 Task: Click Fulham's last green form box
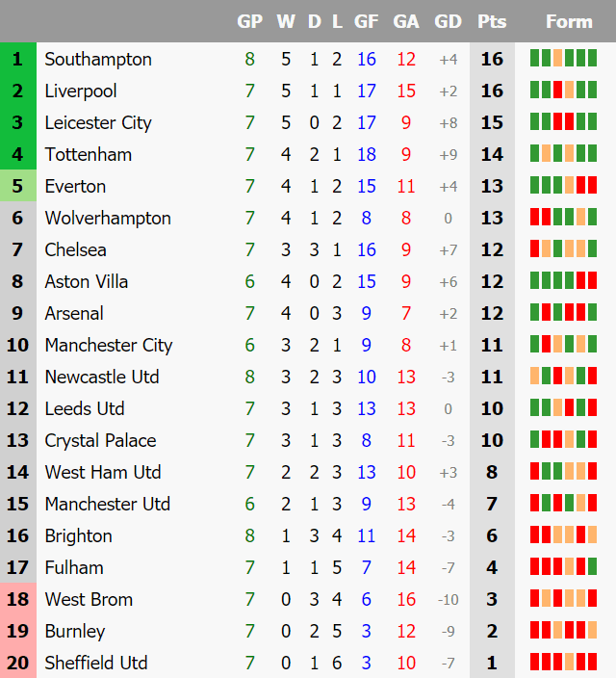click(592, 566)
